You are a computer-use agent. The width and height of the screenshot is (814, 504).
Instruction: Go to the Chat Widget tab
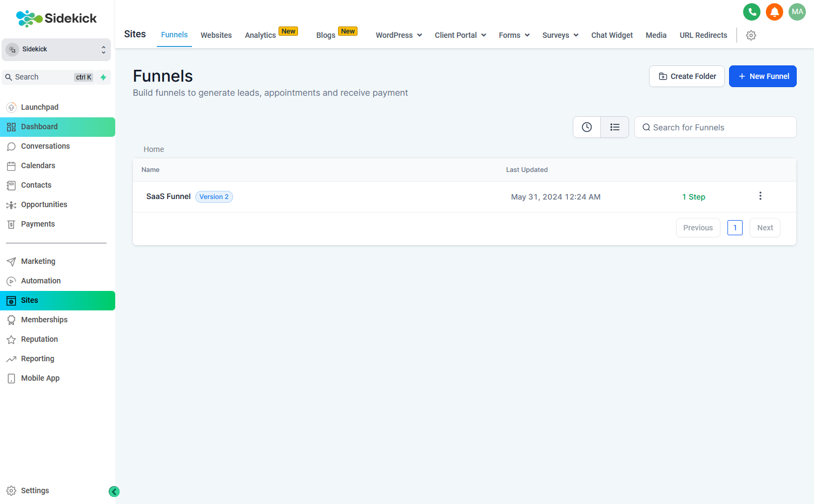612,35
